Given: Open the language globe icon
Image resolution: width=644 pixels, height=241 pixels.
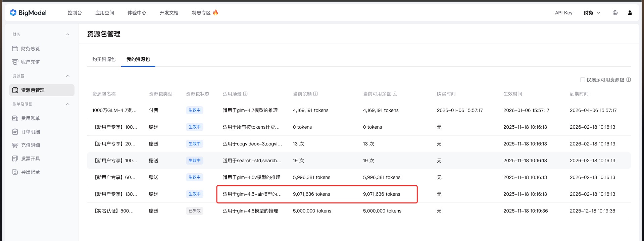Looking at the screenshot, I should pyautogui.click(x=615, y=13).
